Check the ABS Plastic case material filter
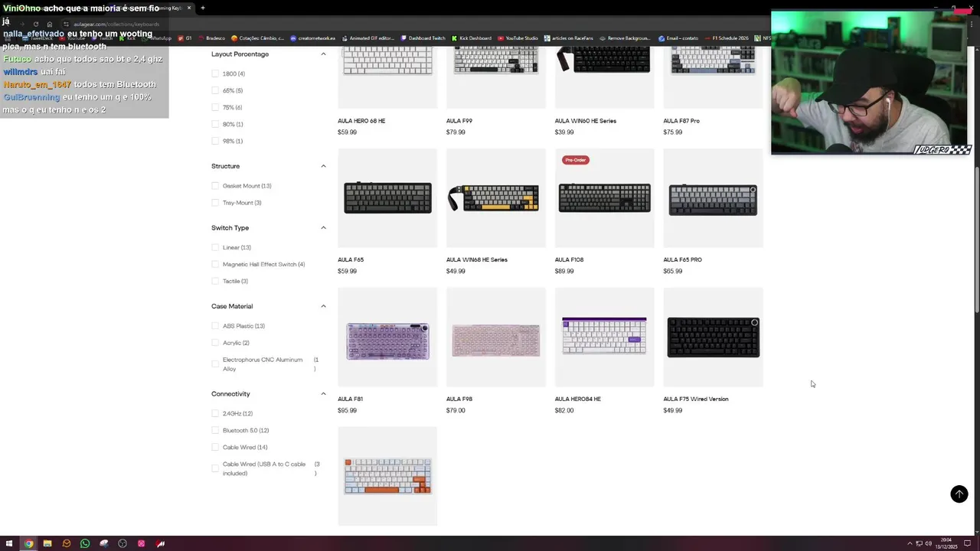Screen dimensions: 980x551 pos(215,326)
